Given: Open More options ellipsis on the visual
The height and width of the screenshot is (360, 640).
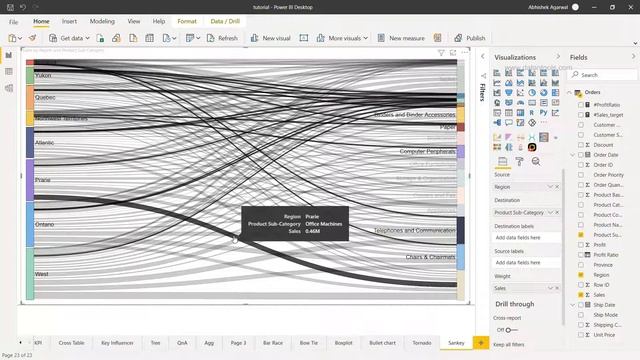Looking at the screenshot, I should point(464,53).
